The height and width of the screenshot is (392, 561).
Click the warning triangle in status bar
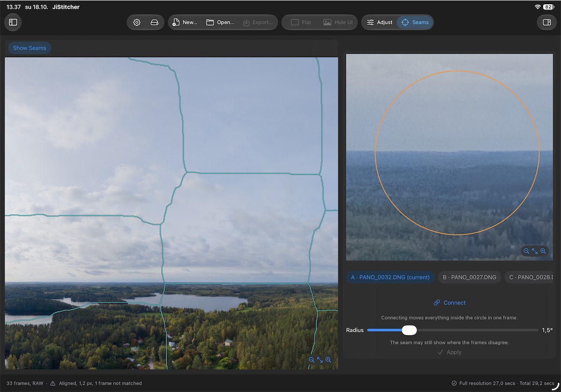click(53, 383)
